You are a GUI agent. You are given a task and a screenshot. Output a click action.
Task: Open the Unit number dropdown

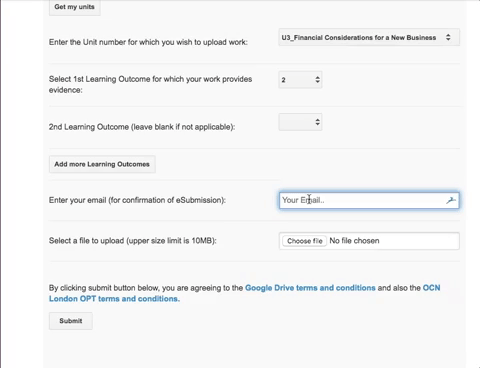(369, 37)
